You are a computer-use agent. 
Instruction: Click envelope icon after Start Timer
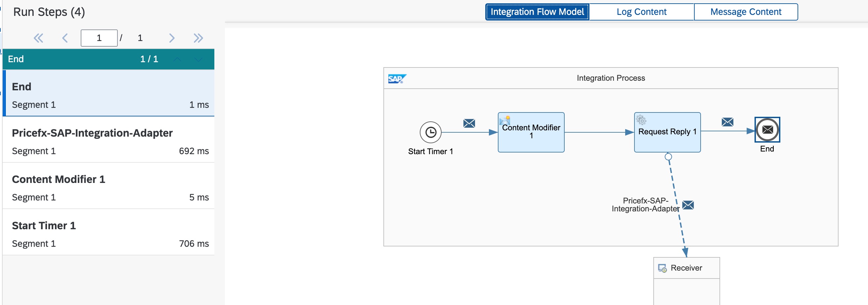coord(469,123)
